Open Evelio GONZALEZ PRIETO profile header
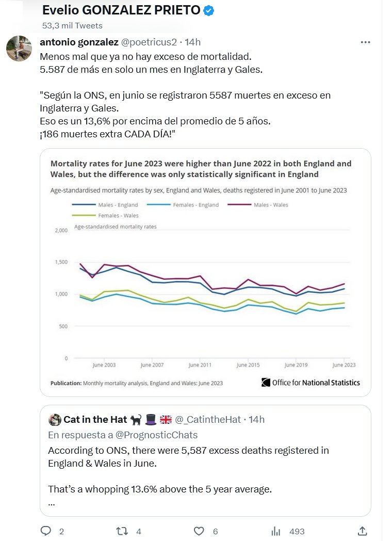392x541 pixels. pos(121,10)
